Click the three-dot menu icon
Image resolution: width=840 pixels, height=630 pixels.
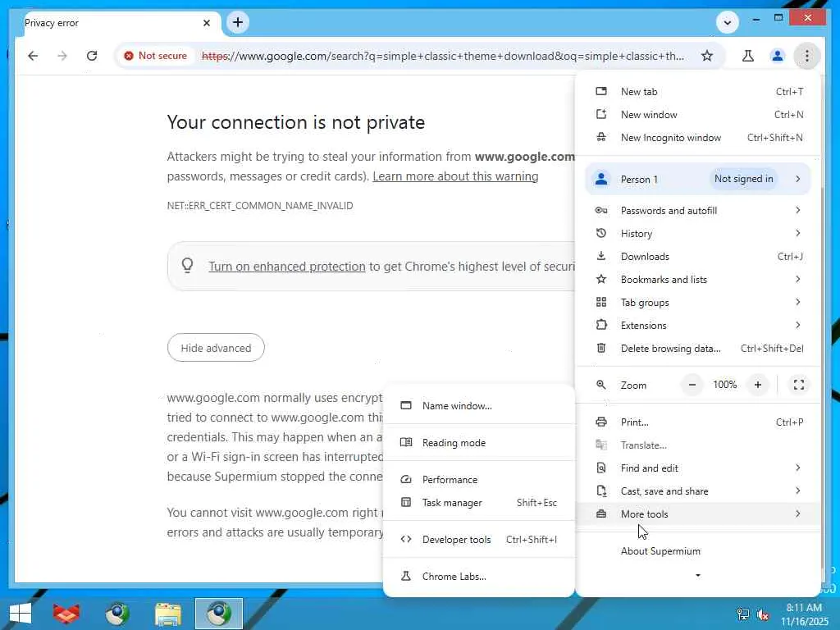(807, 56)
